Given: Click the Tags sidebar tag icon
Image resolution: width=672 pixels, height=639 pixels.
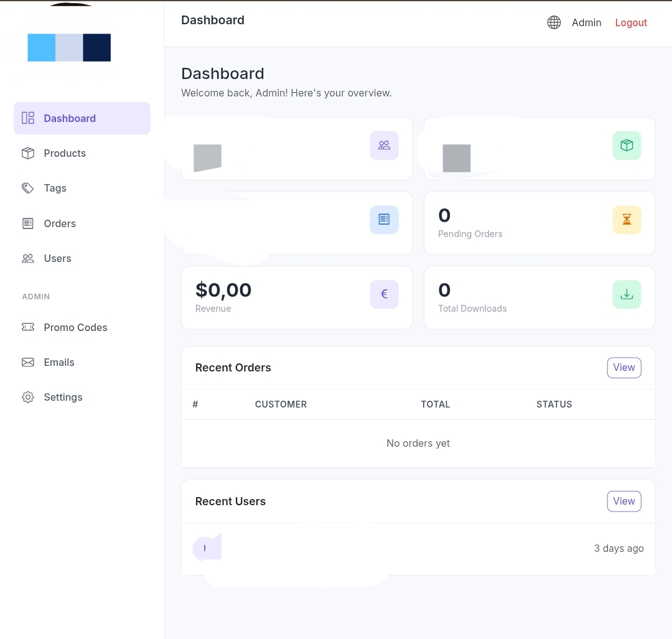Looking at the screenshot, I should [x=28, y=188].
